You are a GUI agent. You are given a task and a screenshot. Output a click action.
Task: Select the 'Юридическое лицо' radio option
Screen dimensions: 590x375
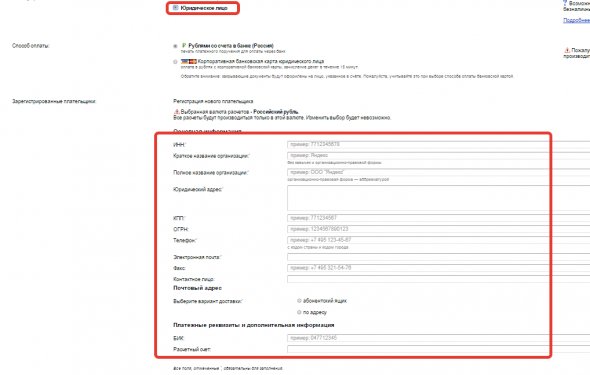click(x=175, y=8)
